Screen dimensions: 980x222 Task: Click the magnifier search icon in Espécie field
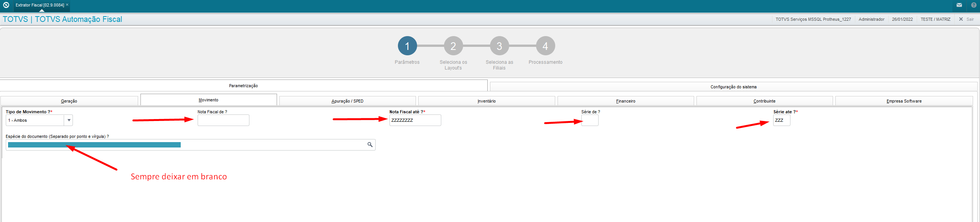click(370, 144)
